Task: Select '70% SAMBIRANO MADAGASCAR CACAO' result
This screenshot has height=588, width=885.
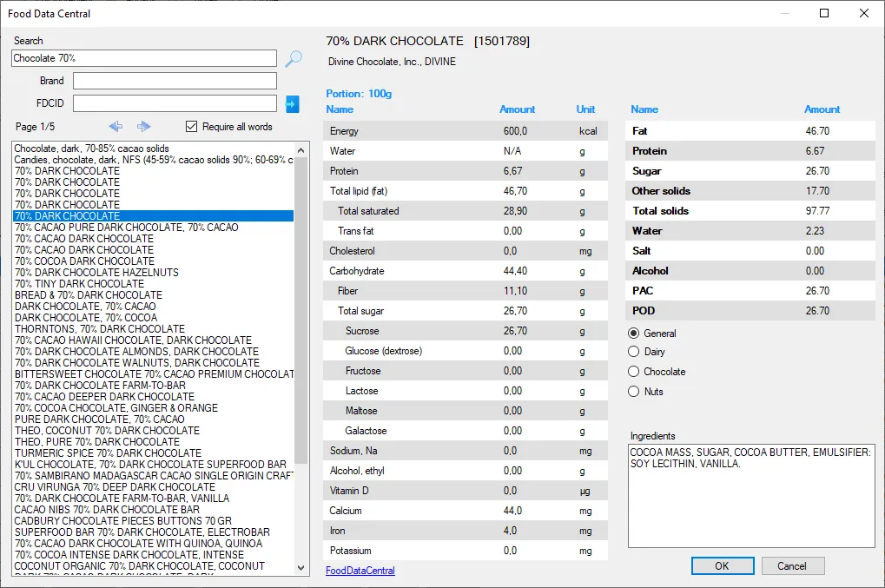Action: (x=154, y=476)
